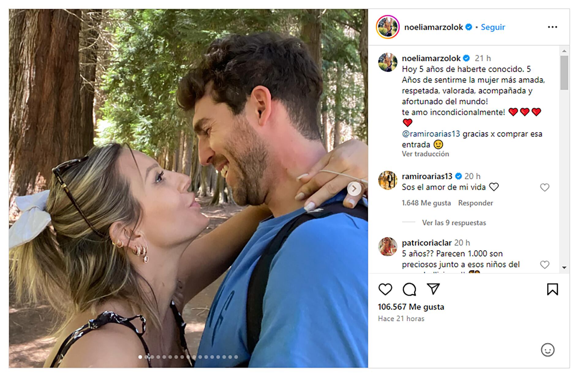Expand the 9 replies to ramiroarias13

click(454, 223)
